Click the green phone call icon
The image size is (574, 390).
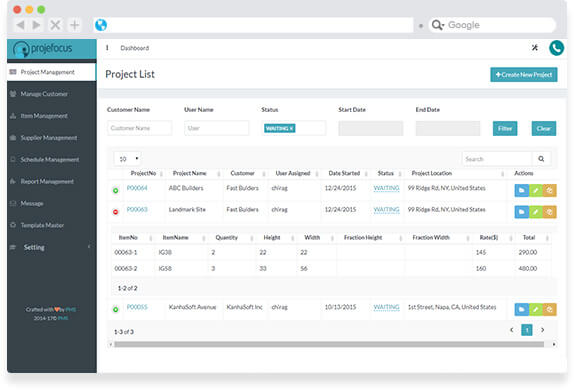(556, 48)
